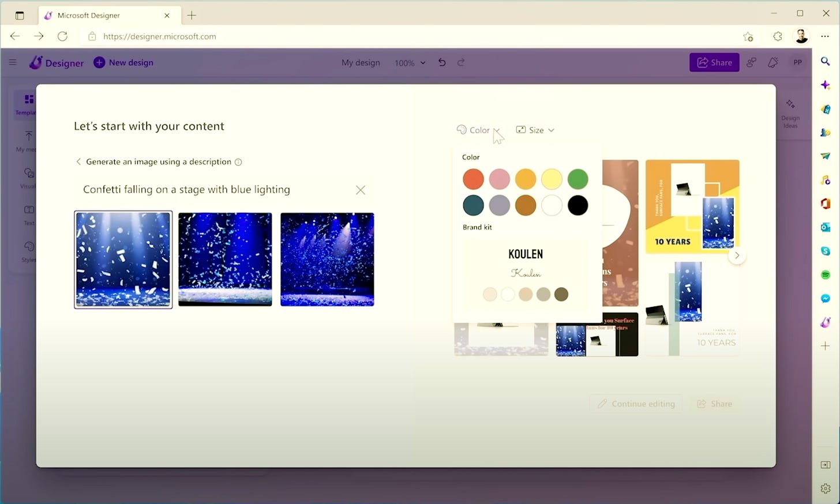Open the browser user profile picture
The height and width of the screenshot is (504, 840).
801,36
